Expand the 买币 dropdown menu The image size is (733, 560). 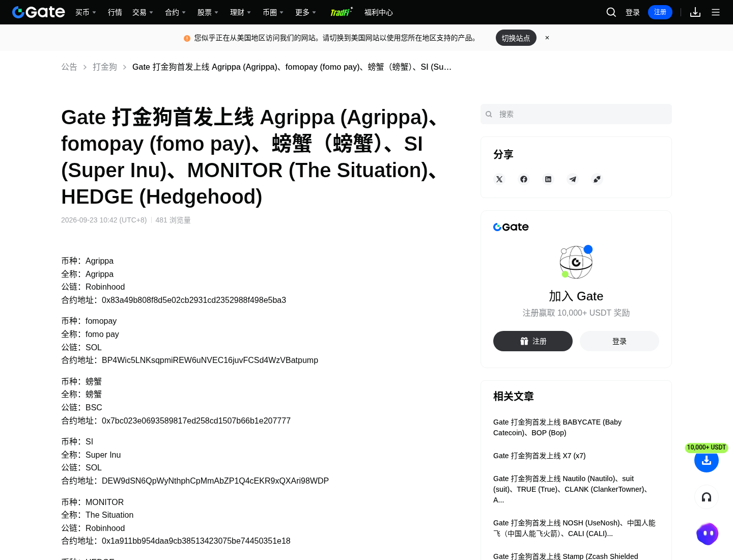click(x=86, y=12)
